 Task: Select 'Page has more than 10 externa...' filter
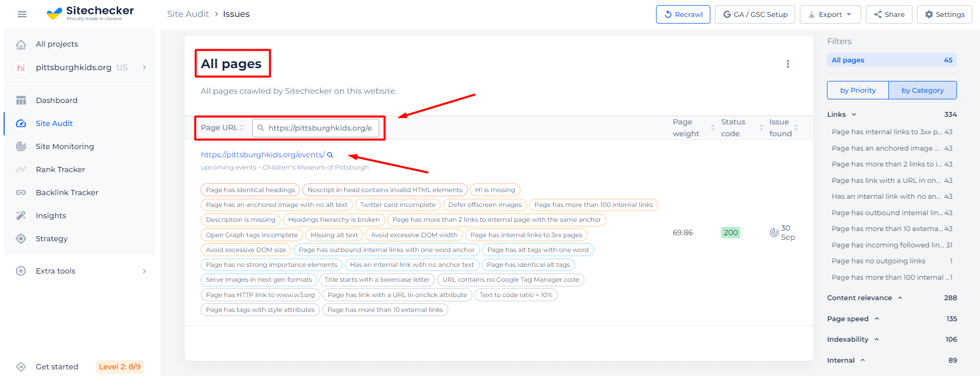pos(891,229)
